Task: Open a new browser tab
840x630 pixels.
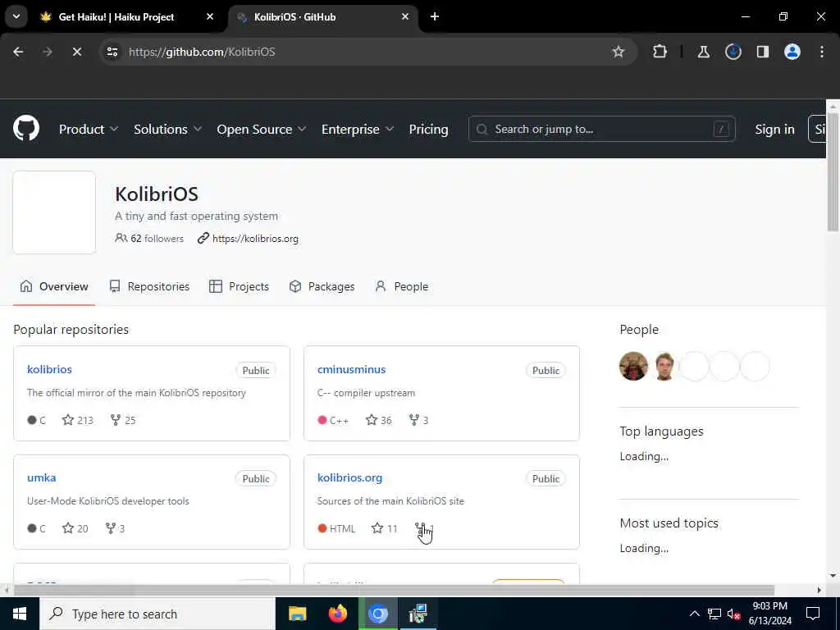Action: tap(435, 16)
